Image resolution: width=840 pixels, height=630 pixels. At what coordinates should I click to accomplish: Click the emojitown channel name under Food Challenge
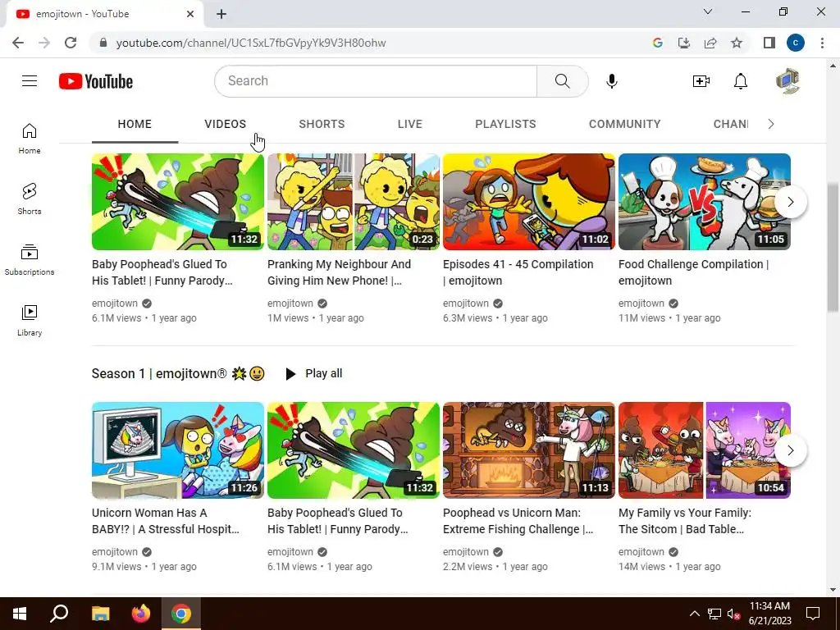click(641, 304)
